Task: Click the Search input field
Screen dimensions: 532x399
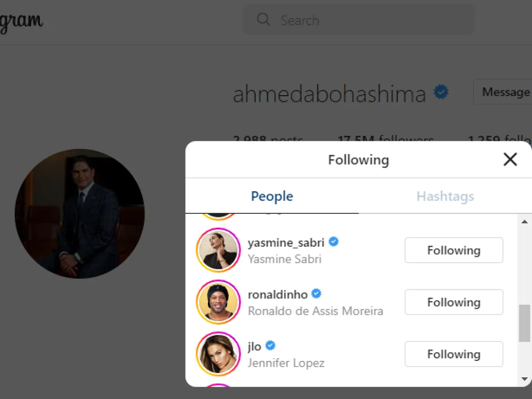Action: click(359, 20)
